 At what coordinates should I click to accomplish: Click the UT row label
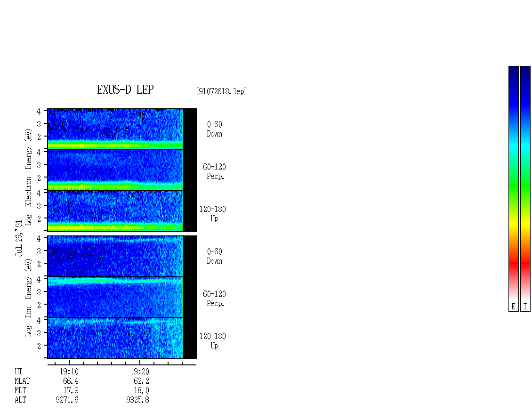click(x=19, y=372)
